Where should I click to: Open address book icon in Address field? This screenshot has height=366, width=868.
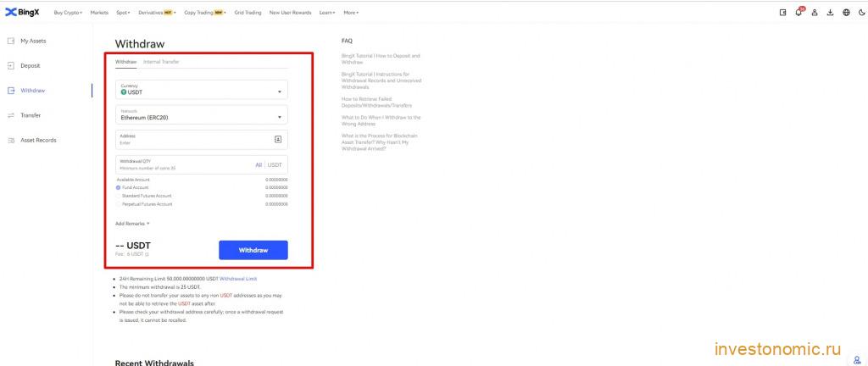[278, 139]
